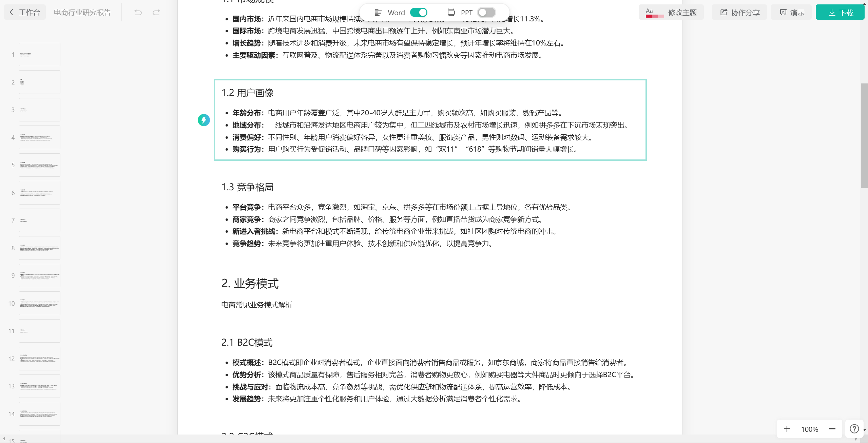Click the 地域分布 bullet line

tap(431, 125)
